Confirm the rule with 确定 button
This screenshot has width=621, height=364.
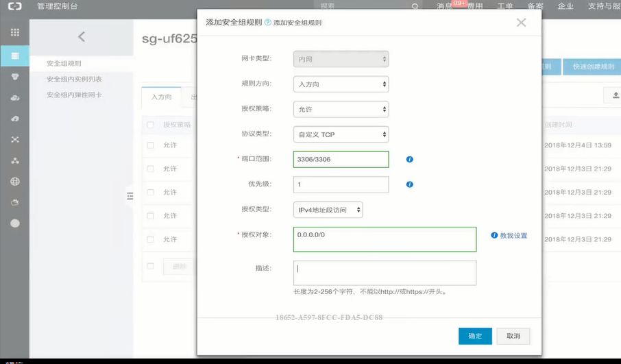tap(475, 336)
